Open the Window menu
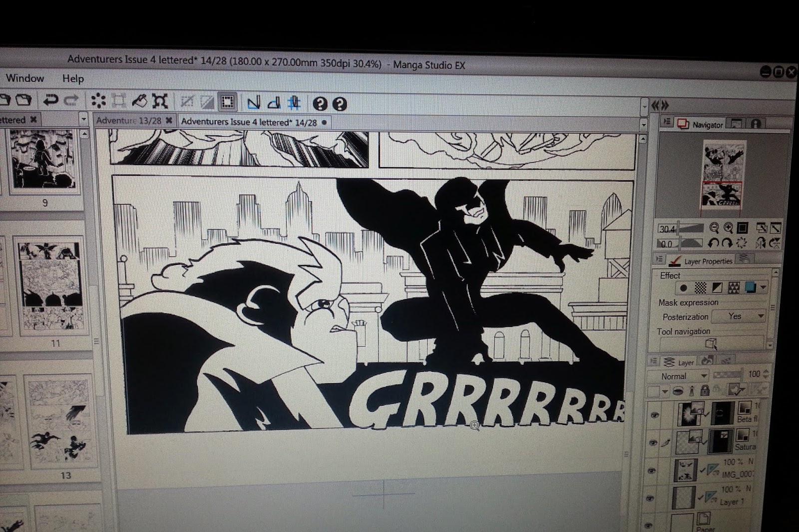Screen dimensions: 799x532 click(25, 78)
